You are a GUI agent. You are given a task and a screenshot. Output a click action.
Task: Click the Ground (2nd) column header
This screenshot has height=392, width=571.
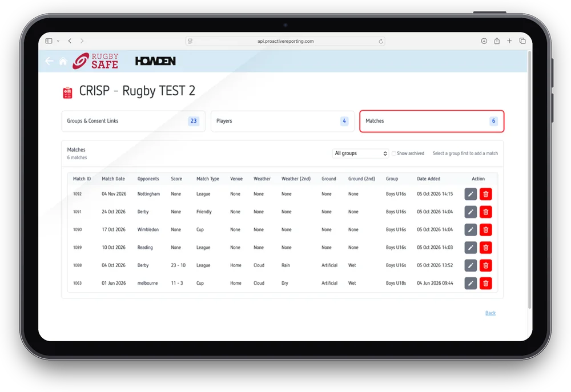click(361, 179)
